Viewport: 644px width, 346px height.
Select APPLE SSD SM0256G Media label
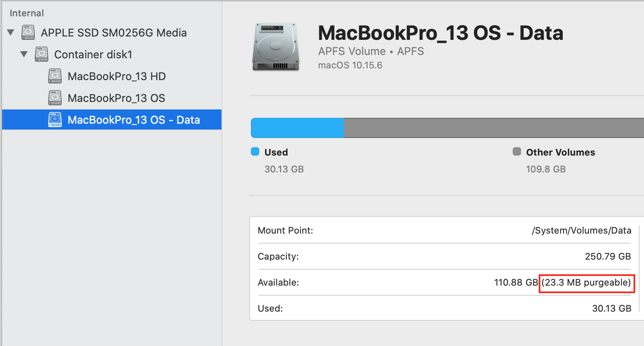point(114,33)
